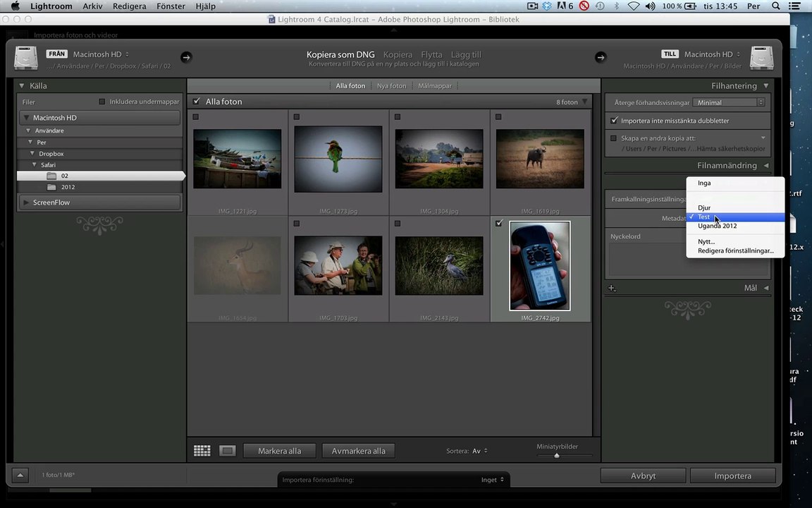
Task: Select the group photo thumbnail IMG_1703.jpg
Action: point(338,265)
